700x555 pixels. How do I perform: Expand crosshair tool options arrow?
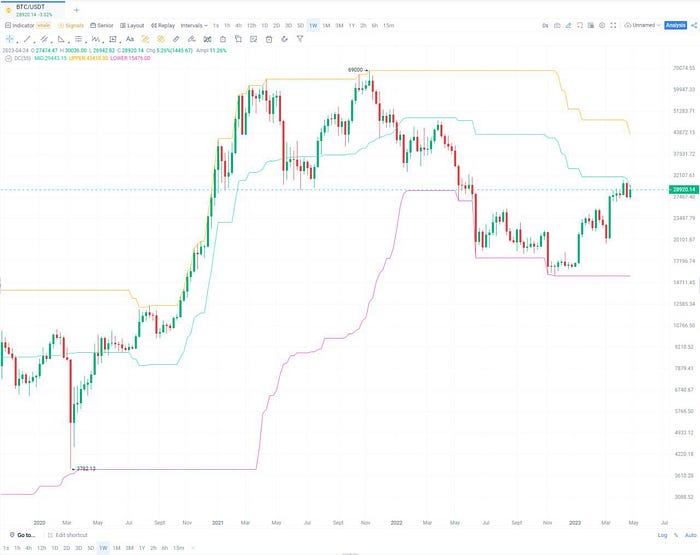click(x=17, y=42)
